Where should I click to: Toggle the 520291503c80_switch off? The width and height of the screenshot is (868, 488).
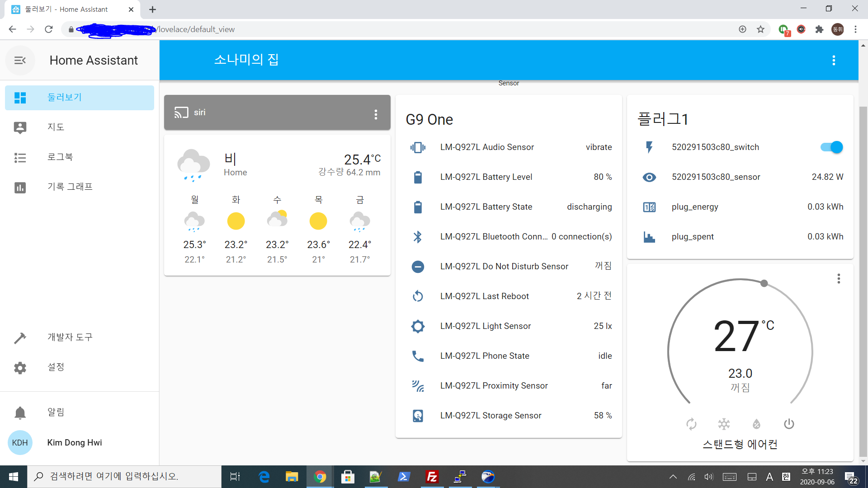click(x=831, y=147)
